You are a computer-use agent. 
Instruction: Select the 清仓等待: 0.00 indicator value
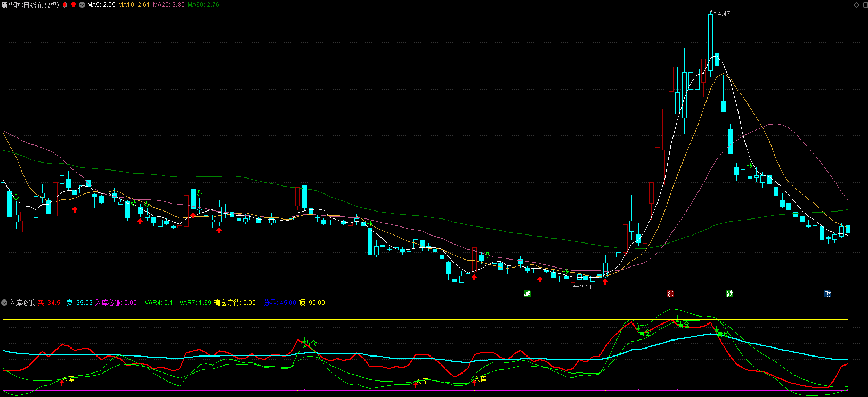point(234,303)
